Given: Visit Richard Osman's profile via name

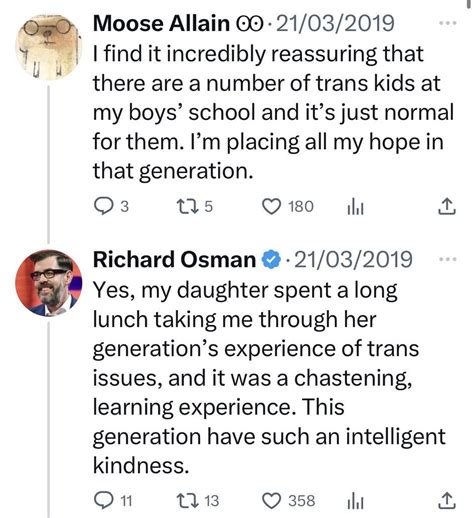Looking at the screenshot, I should 174,259.
